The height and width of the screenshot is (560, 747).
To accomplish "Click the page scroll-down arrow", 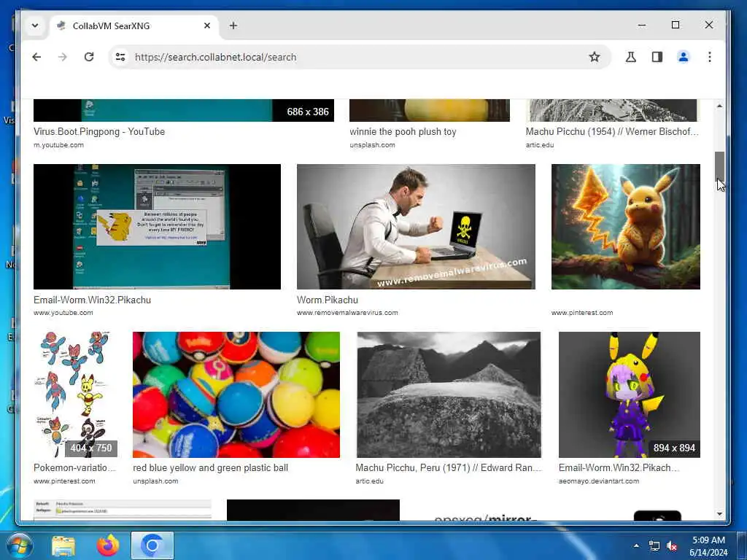I will point(719,514).
